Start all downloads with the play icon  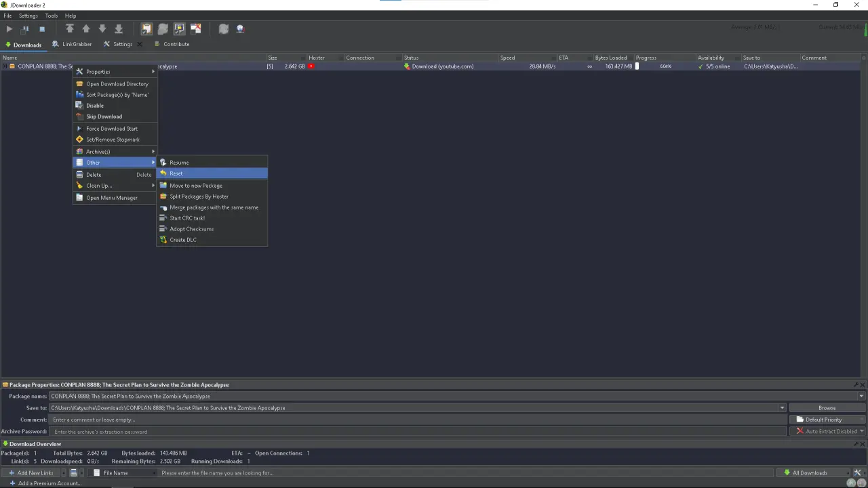click(x=9, y=29)
